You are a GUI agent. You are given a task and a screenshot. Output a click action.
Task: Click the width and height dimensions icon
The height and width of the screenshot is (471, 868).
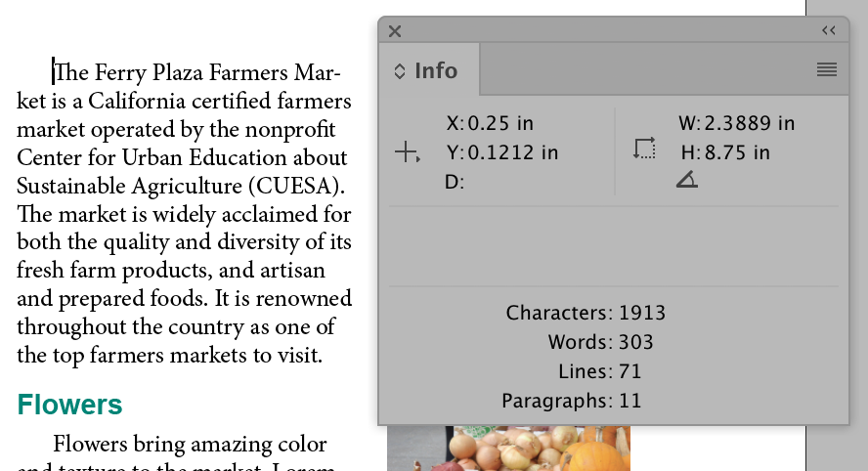(644, 149)
